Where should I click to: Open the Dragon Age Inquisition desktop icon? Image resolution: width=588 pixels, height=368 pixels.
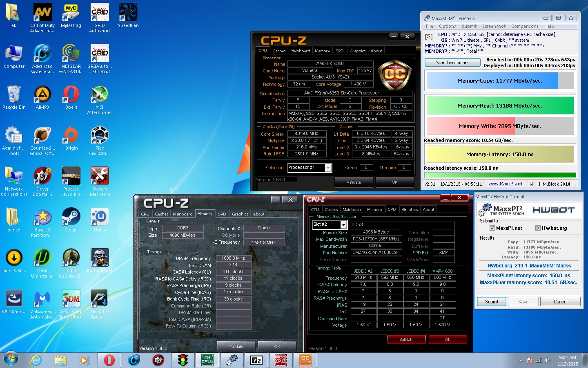[71, 305]
